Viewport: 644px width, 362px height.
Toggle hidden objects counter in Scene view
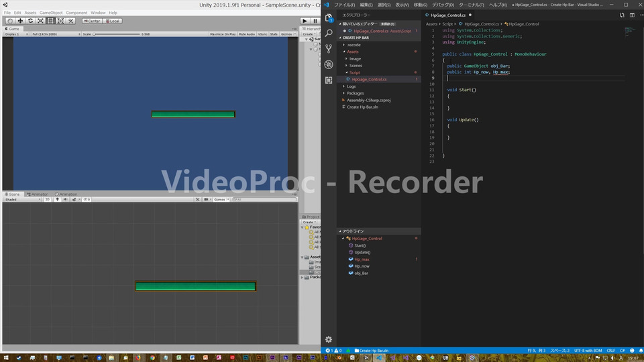click(87, 200)
